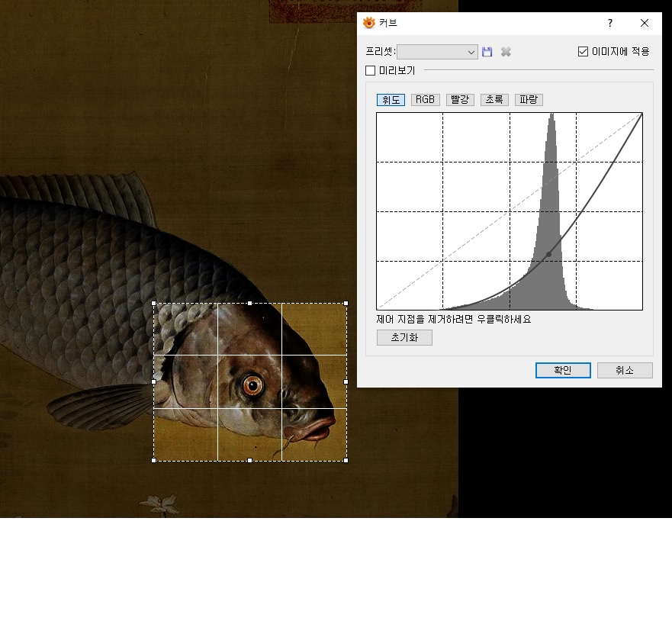Close the 커브 dialog window

coord(644,23)
